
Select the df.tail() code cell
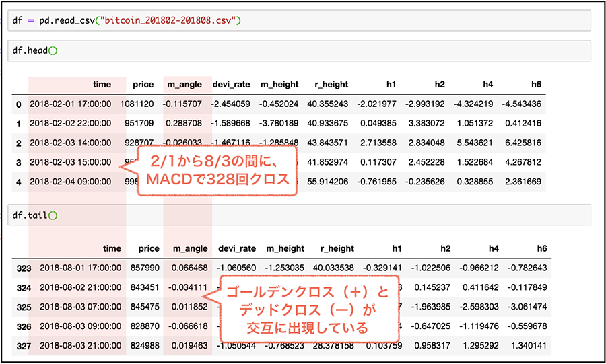click(x=299, y=215)
